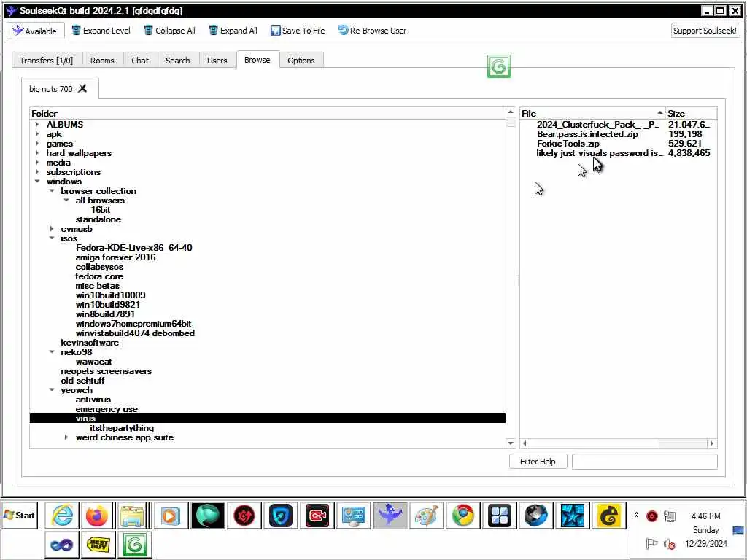Viewport: 747px width, 560px height.
Task: Select the neopets screensavers folder
Action: click(x=107, y=371)
